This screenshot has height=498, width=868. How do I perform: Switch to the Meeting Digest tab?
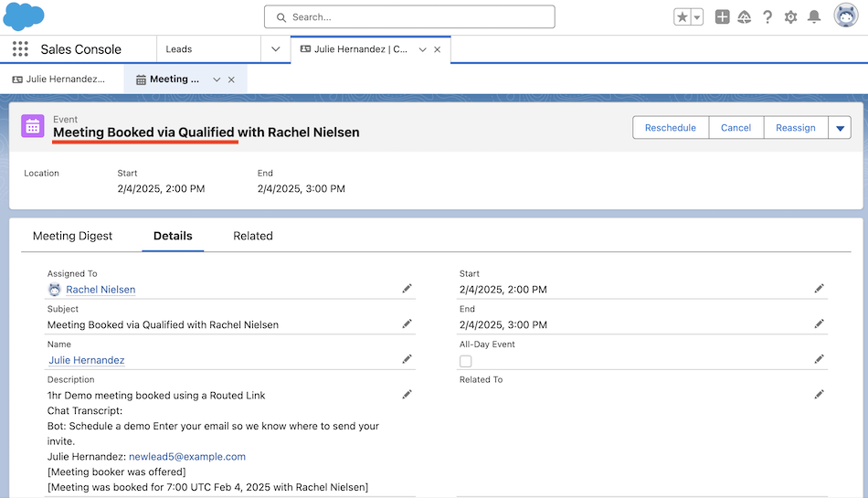tap(72, 236)
